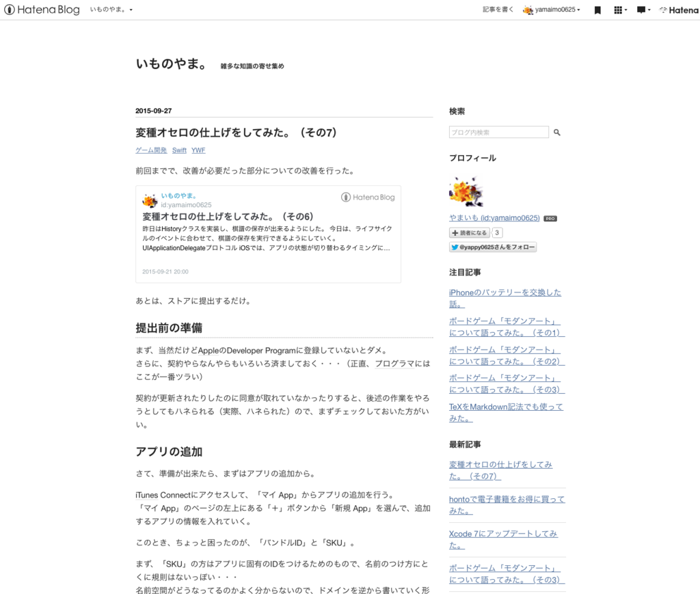Viewport: 700px width, 594px height.
Task: Open the dropdown arrow next to the notification icon
Action: [648, 10]
